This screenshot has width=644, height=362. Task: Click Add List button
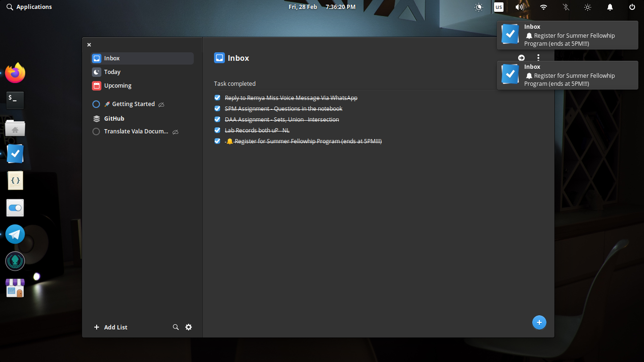110,327
